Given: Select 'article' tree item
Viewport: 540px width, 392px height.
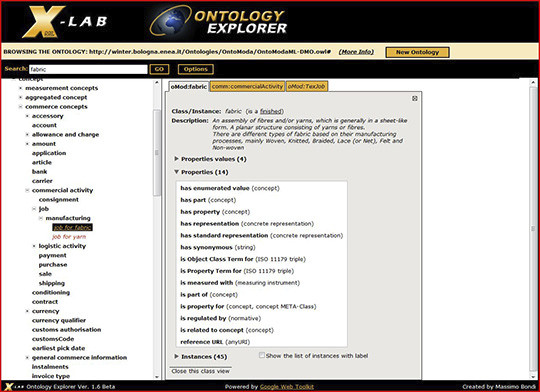Looking at the screenshot, I should (42, 163).
